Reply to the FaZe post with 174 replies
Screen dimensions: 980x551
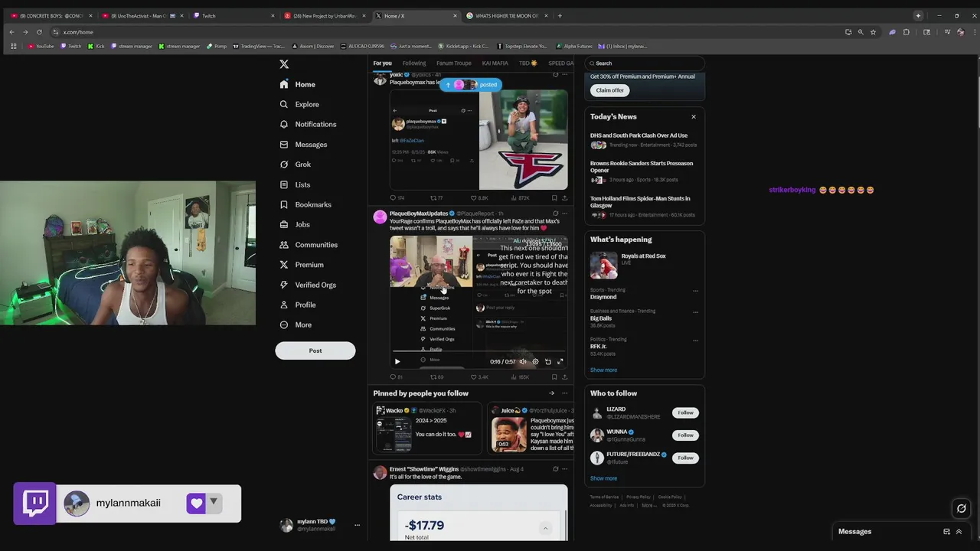397,197
